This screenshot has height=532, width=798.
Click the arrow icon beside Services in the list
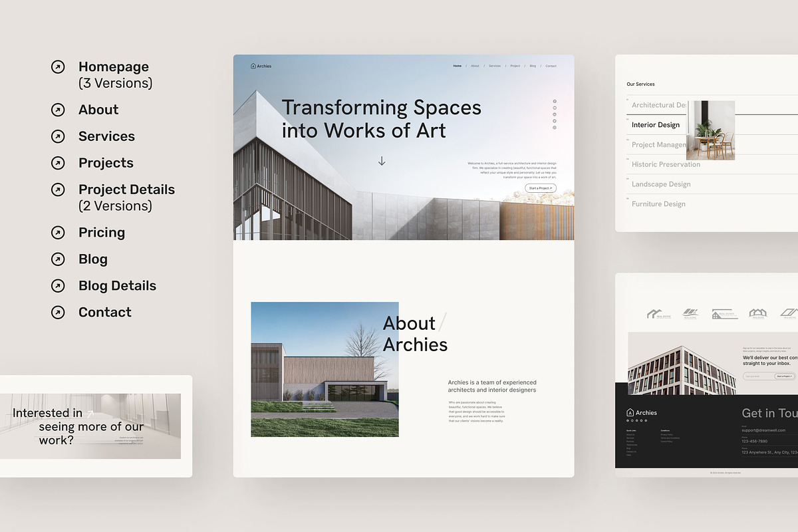click(58, 136)
